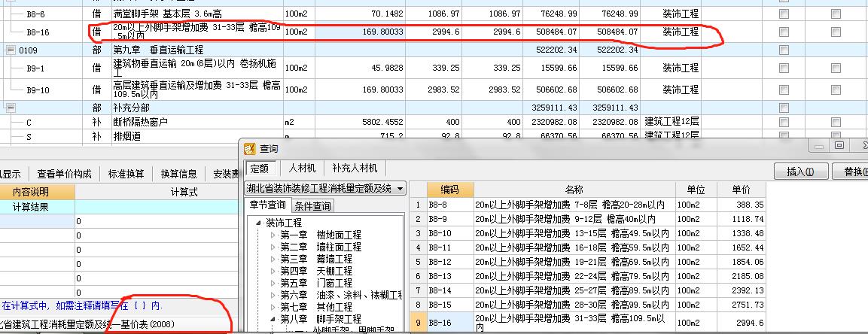Select the 第八章 脚手架工程 tree item

click(x=321, y=319)
